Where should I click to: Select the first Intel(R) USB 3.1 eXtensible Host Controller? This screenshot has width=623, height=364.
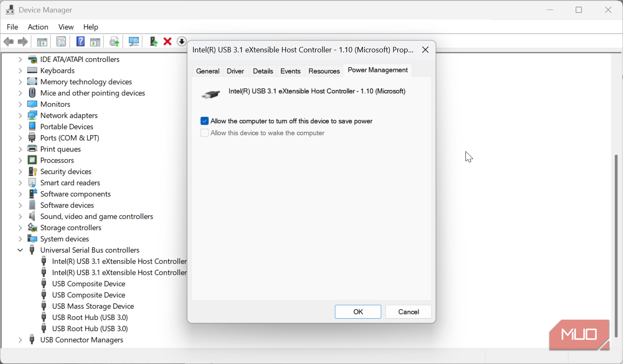(119, 261)
